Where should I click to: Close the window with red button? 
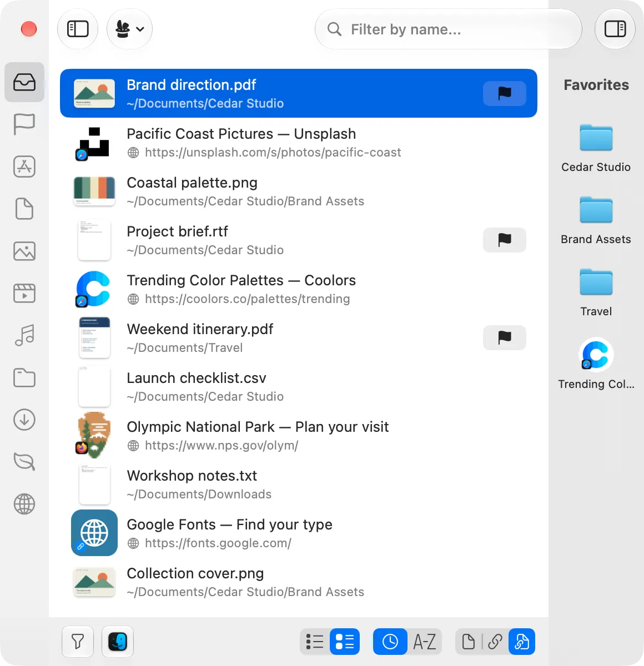29,29
